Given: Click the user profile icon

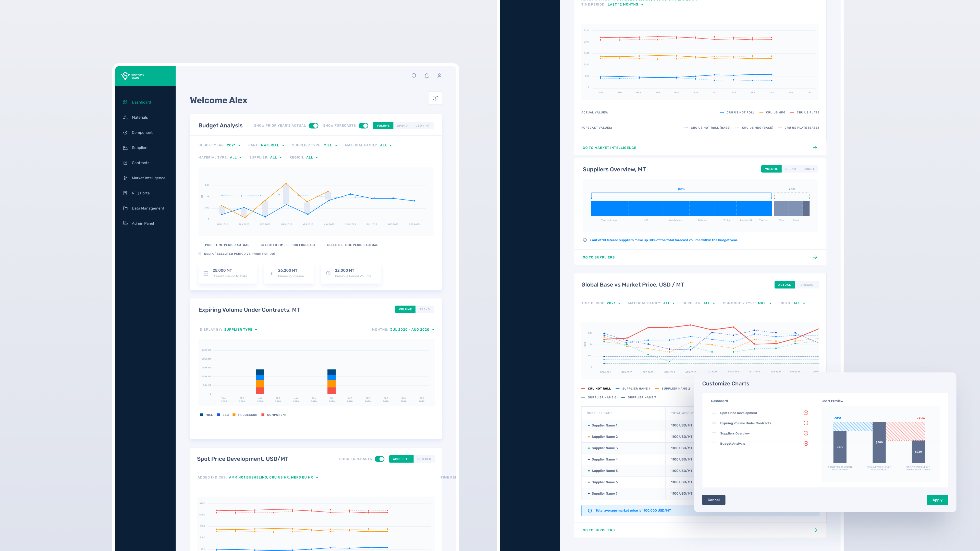Looking at the screenshot, I should coord(439,76).
